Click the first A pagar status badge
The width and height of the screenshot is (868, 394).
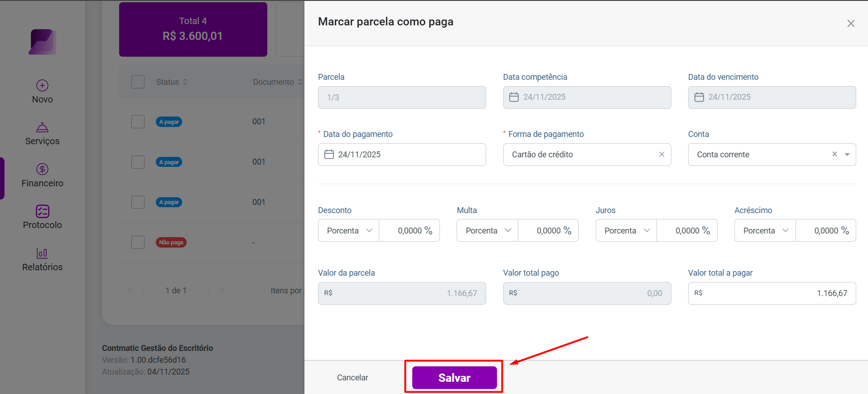169,122
